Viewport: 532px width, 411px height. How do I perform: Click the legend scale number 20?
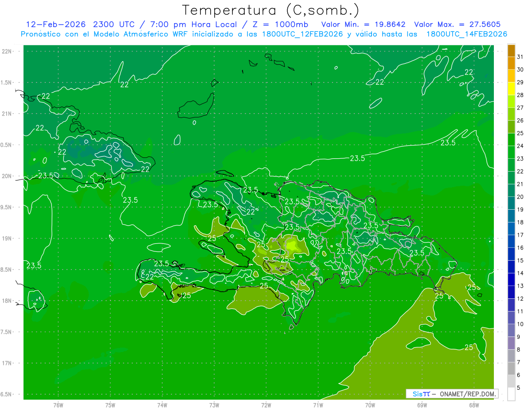[x=520, y=197]
